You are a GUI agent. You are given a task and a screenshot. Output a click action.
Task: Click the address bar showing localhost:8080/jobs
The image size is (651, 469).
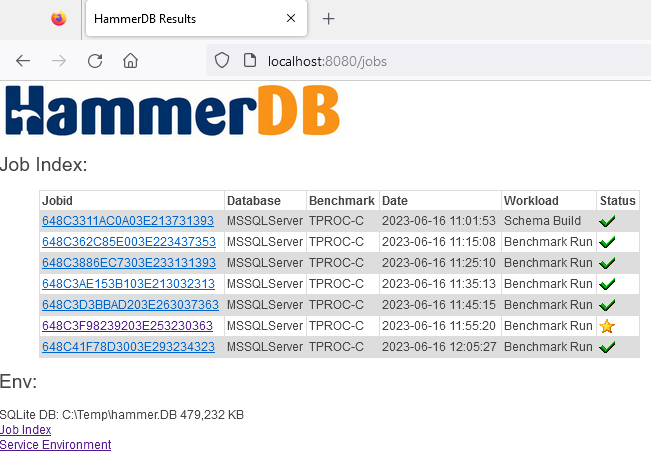click(x=428, y=61)
